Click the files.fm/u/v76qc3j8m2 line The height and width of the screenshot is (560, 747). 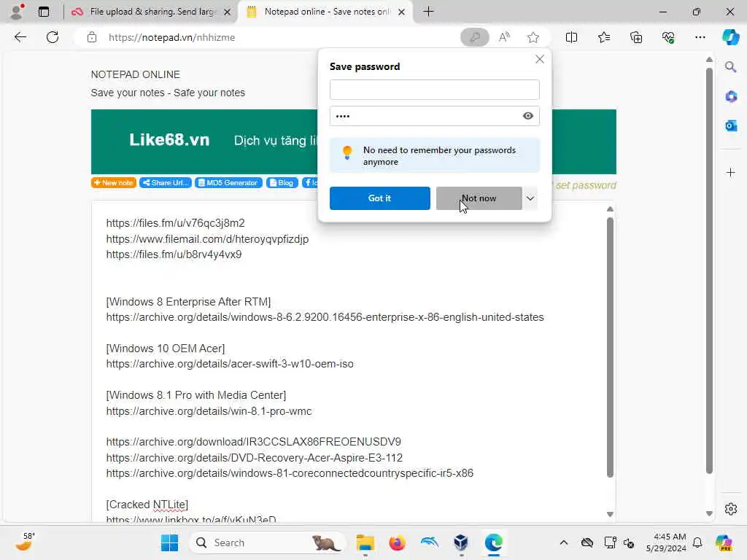tap(175, 223)
